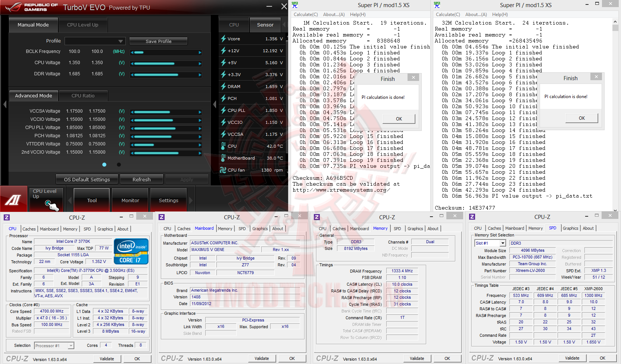This screenshot has height=364, width=621.
Task: Close the 32M Finish dialog with its X
Action: (596, 77)
